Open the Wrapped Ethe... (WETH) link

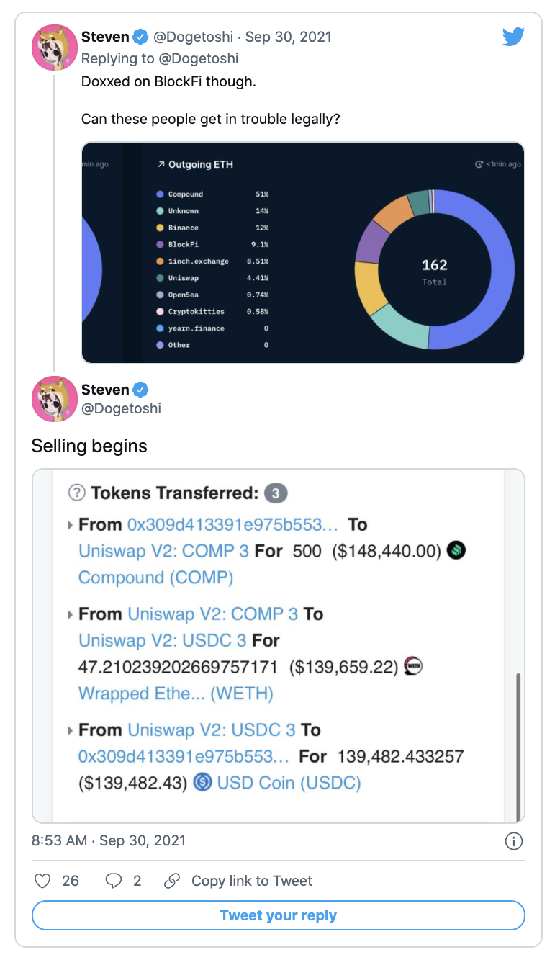(176, 694)
